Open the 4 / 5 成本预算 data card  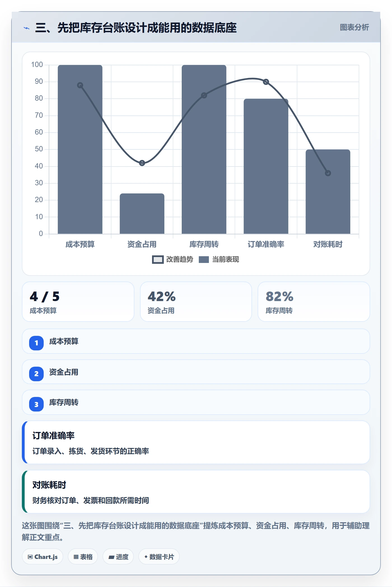(x=78, y=302)
